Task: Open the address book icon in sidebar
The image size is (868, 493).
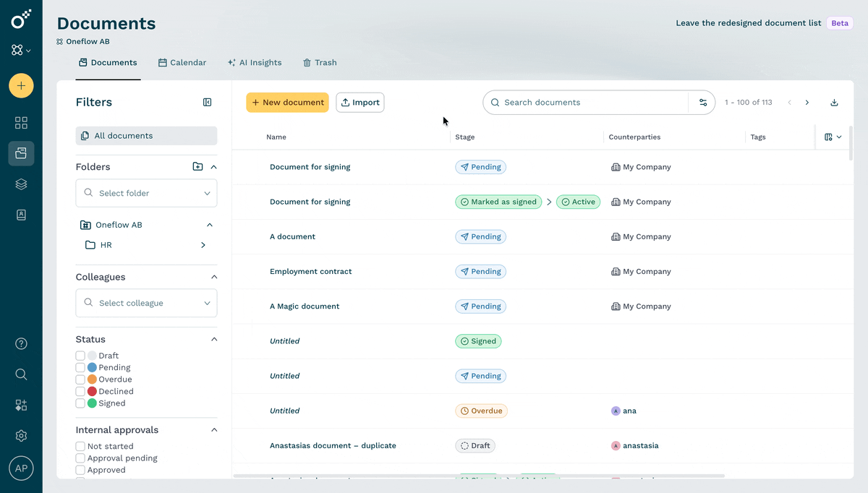Action: (x=21, y=215)
